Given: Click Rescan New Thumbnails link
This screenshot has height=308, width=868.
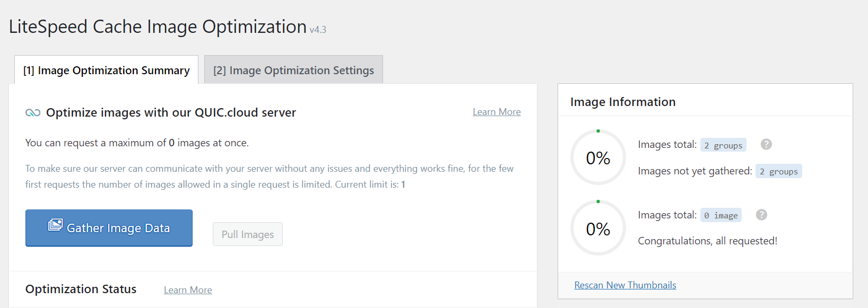Looking at the screenshot, I should click(625, 285).
